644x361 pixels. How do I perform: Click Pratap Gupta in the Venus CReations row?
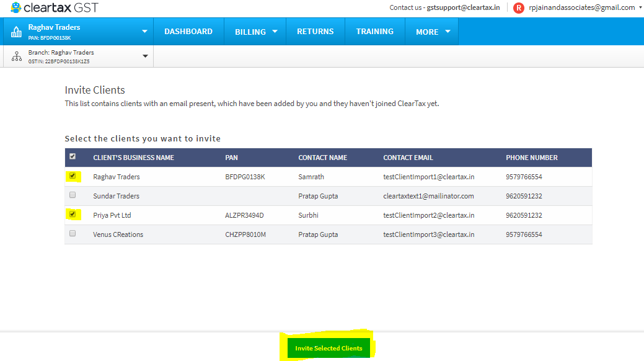click(318, 234)
